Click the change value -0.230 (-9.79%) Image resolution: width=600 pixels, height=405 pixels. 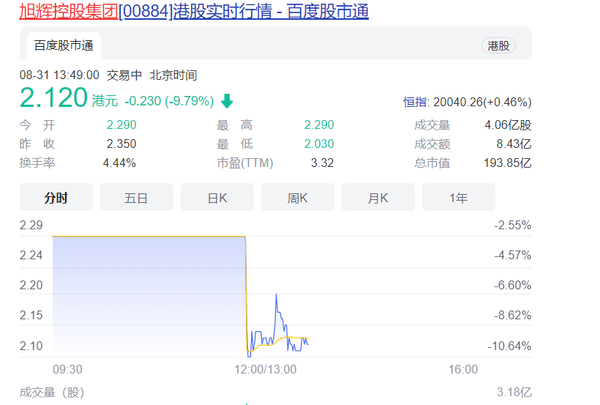click(x=169, y=101)
